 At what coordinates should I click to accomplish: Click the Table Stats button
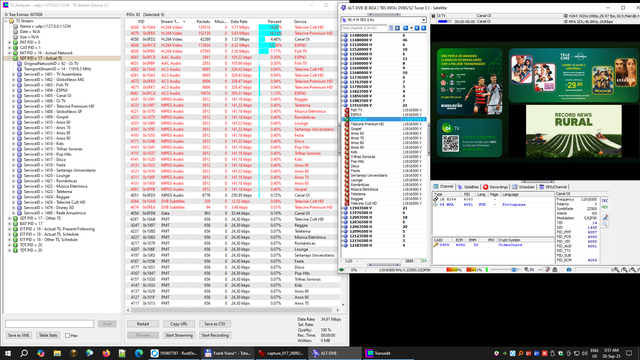point(48,335)
